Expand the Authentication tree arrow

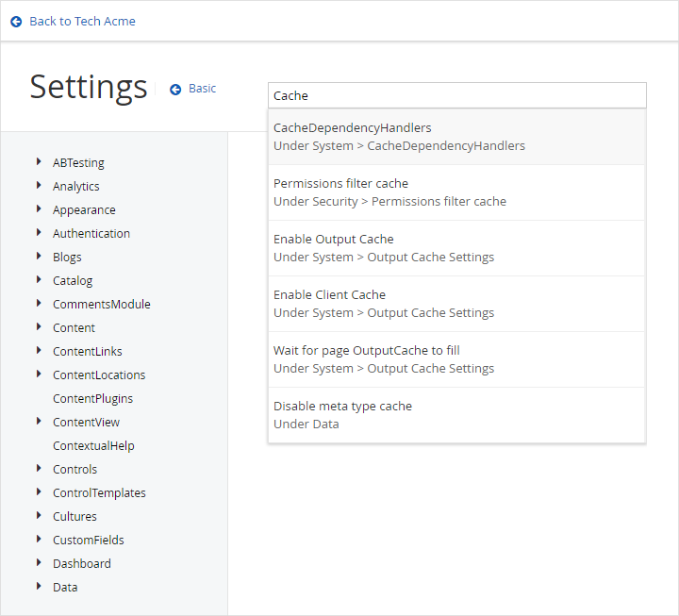39,233
